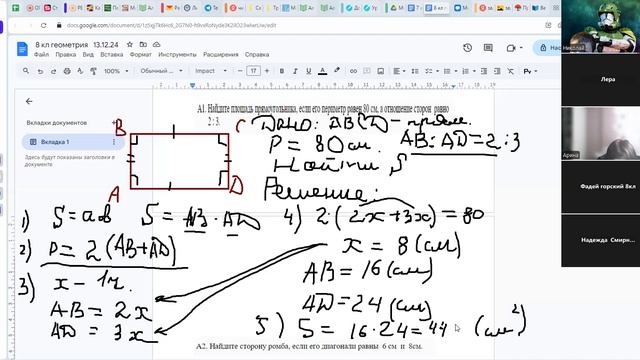Toggle italic formatting
The width and height of the screenshot is (640, 360).
(295, 71)
